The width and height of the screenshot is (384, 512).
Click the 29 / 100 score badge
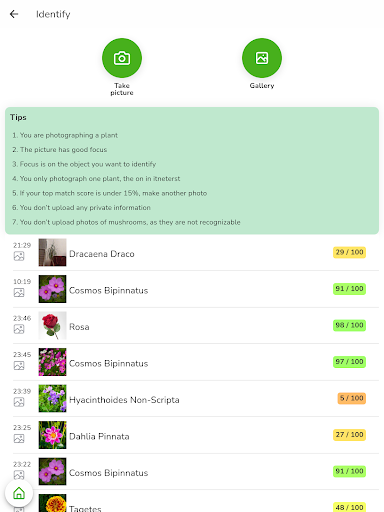click(349, 252)
